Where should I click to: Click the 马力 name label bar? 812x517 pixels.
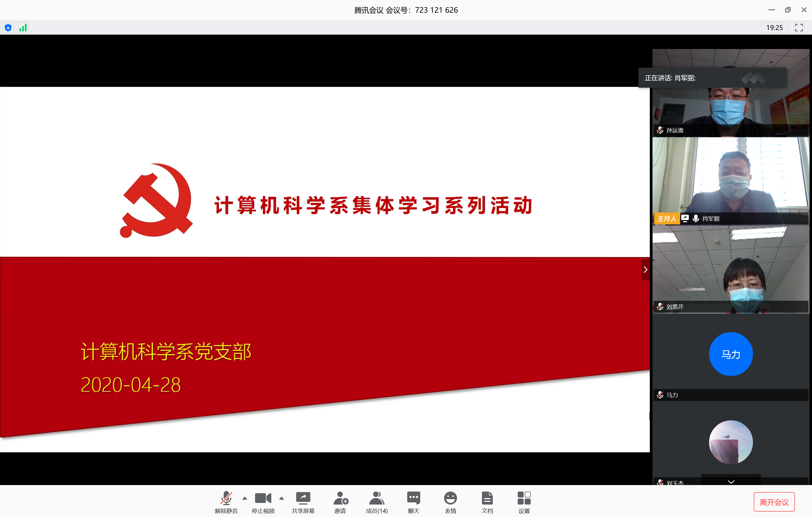tap(731, 395)
